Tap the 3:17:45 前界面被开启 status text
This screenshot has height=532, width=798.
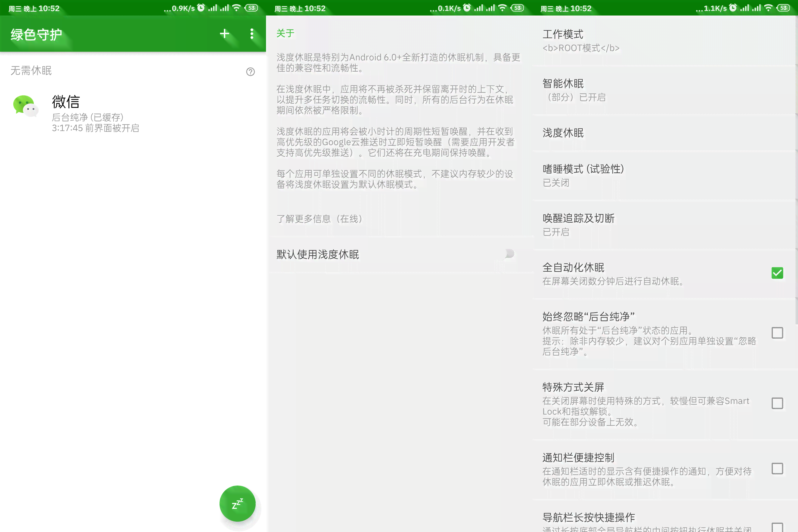coord(95,128)
